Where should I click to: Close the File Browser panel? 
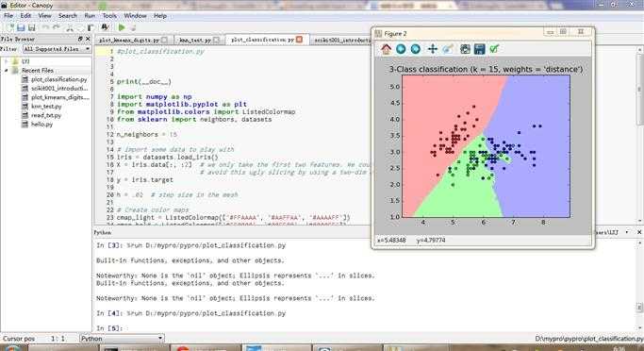[88, 39]
